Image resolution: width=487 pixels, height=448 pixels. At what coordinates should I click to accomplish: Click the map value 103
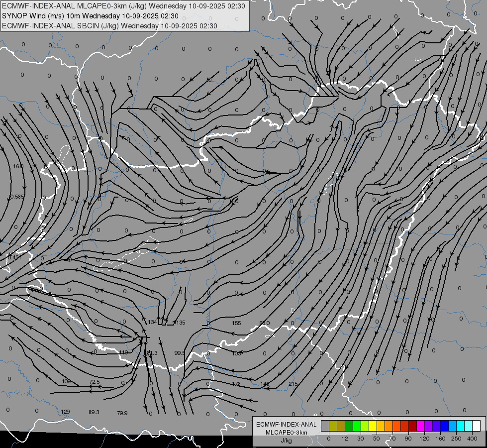pyautogui.click(x=236, y=353)
